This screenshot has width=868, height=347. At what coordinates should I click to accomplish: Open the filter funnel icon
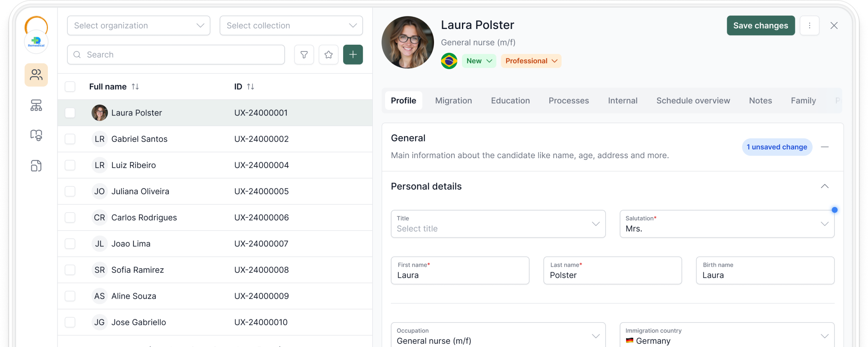click(x=304, y=54)
